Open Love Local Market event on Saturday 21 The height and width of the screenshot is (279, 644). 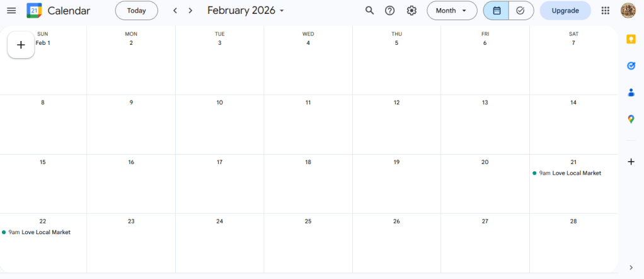pyautogui.click(x=570, y=173)
